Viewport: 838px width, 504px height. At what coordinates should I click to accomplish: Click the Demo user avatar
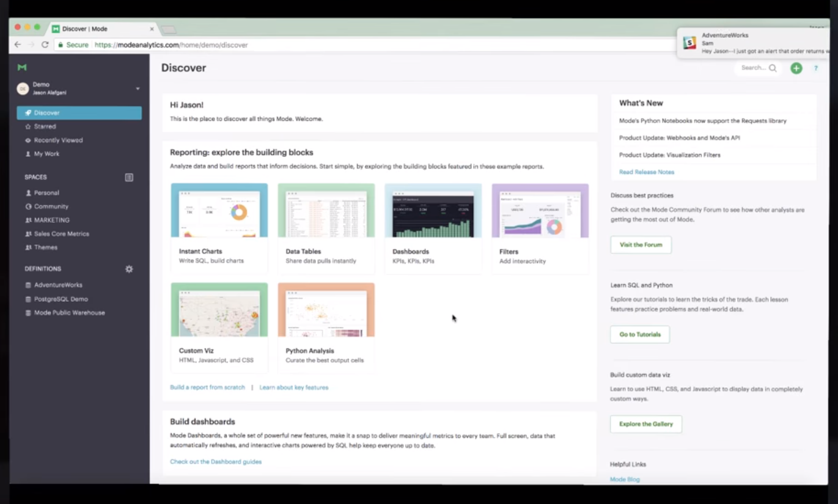pyautogui.click(x=23, y=89)
